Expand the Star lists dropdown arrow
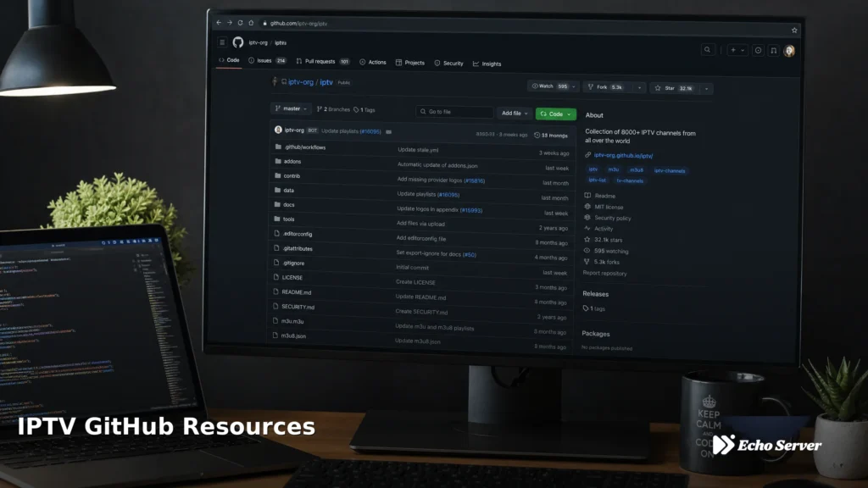Viewport: 868px width, 488px height. 706,88
